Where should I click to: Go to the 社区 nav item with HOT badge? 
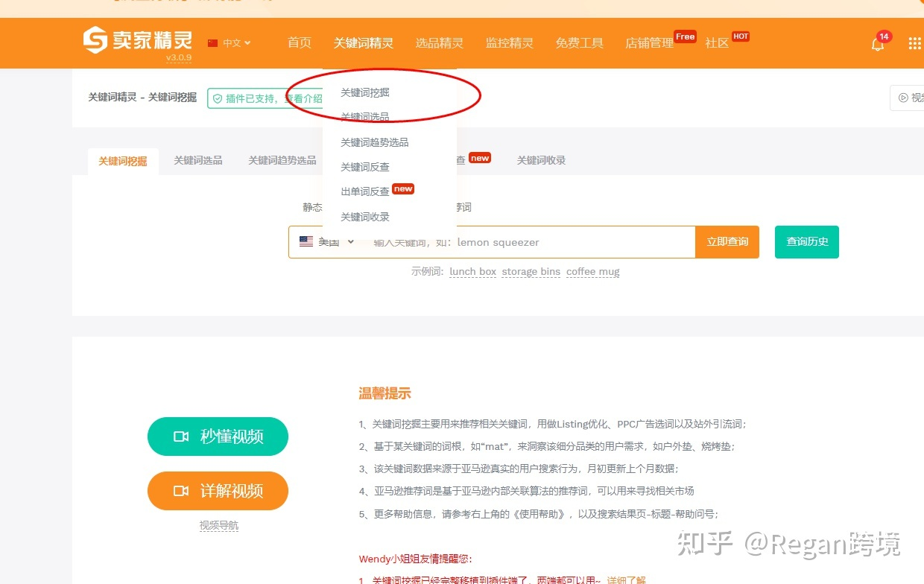(716, 43)
